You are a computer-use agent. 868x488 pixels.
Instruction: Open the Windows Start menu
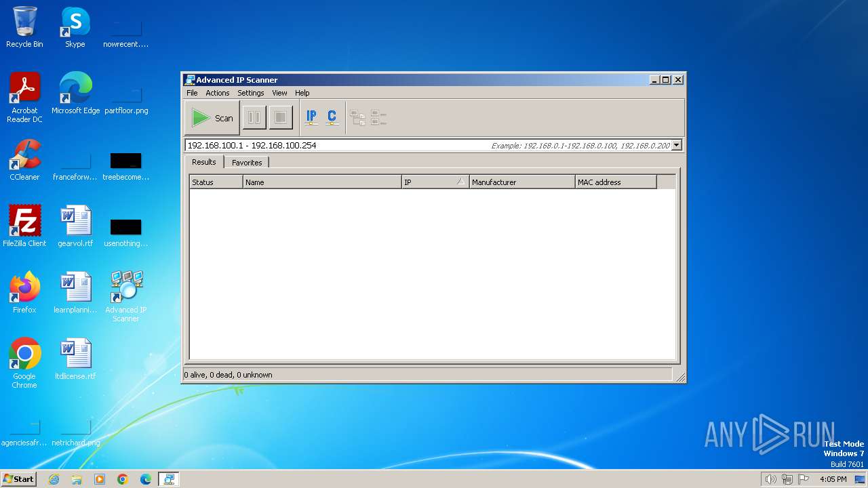(19, 479)
